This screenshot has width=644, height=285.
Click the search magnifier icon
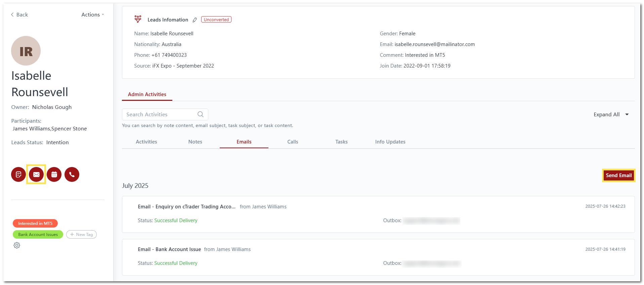[201, 114]
